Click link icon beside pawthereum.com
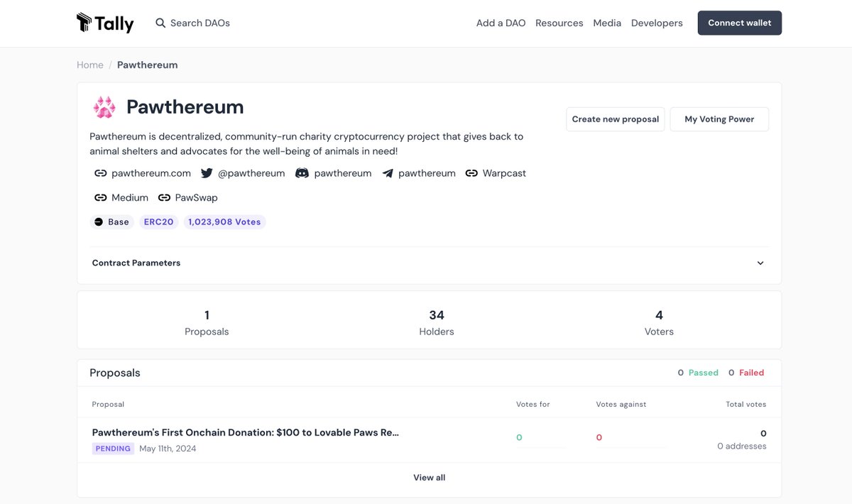Viewport: 852px width, 504px height. pyautogui.click(x=101, y=173)
